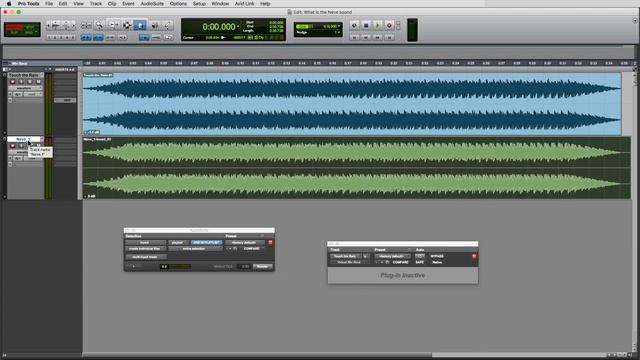
Task: Click the Neve_1 track name field
Action: click(24, 139)
